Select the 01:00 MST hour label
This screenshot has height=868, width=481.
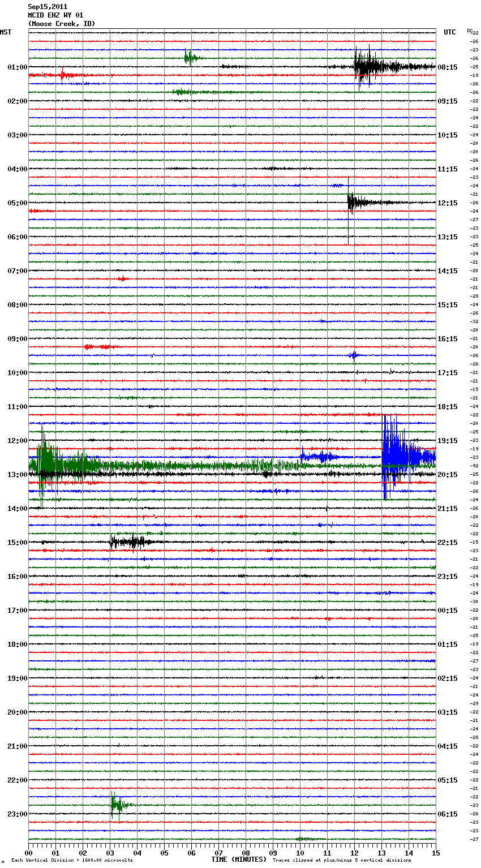[x=17, y=67]
